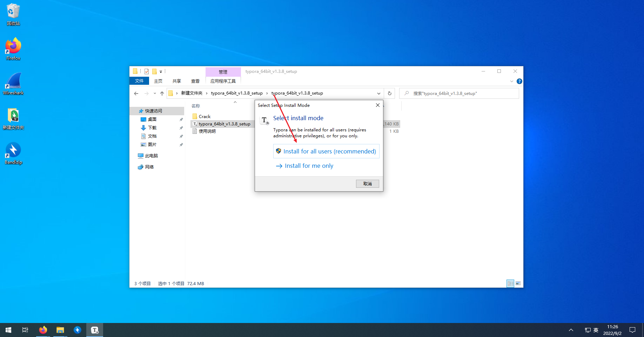Image resolution: width=644 pixels, height=337 pixels.
Task: Click in the search typora_64bit_v1.3.8_setup box
Action: pos(459,94)
